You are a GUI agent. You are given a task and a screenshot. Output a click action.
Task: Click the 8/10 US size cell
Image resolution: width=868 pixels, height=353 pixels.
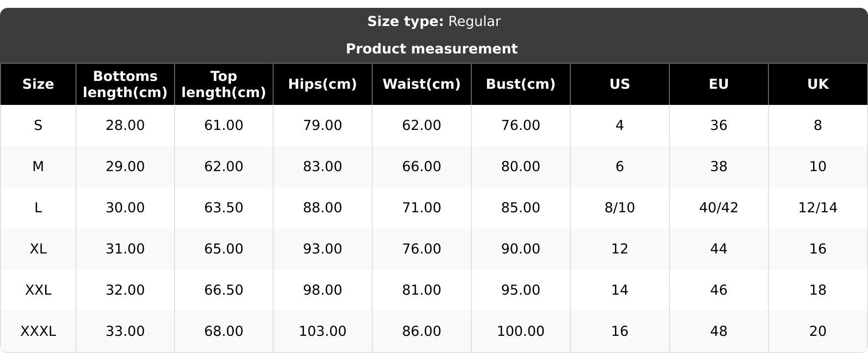pos(620,208)
